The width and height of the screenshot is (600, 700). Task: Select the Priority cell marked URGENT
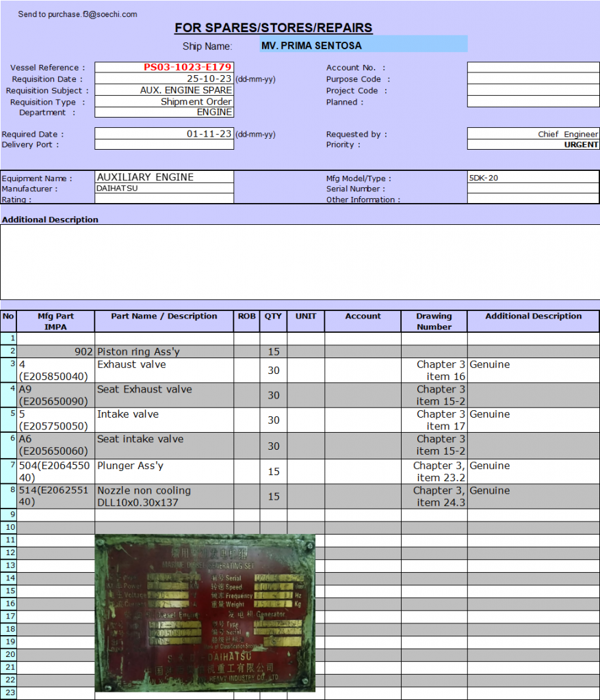pyautogui.click(x=533, y=145)
